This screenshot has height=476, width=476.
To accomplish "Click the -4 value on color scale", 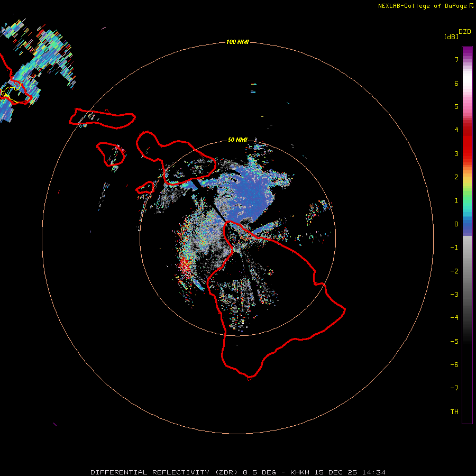I will pyautogui.click(x=454, y=318).
